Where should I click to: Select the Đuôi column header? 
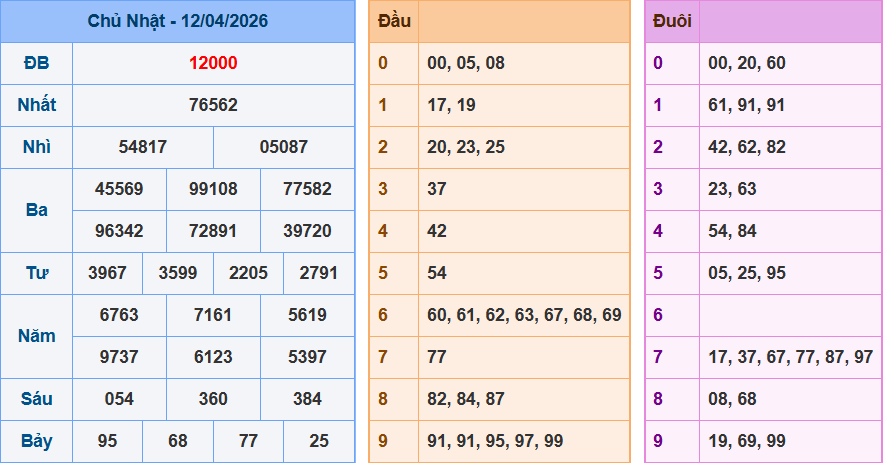point(671,21)
